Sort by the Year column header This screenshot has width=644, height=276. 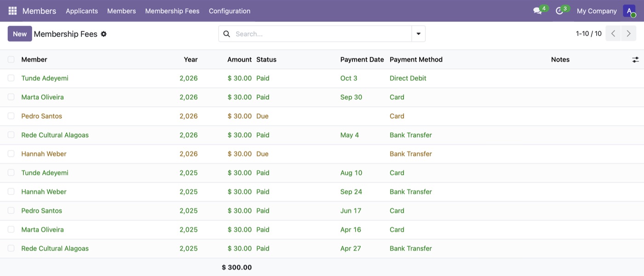(x=191, y=59)
